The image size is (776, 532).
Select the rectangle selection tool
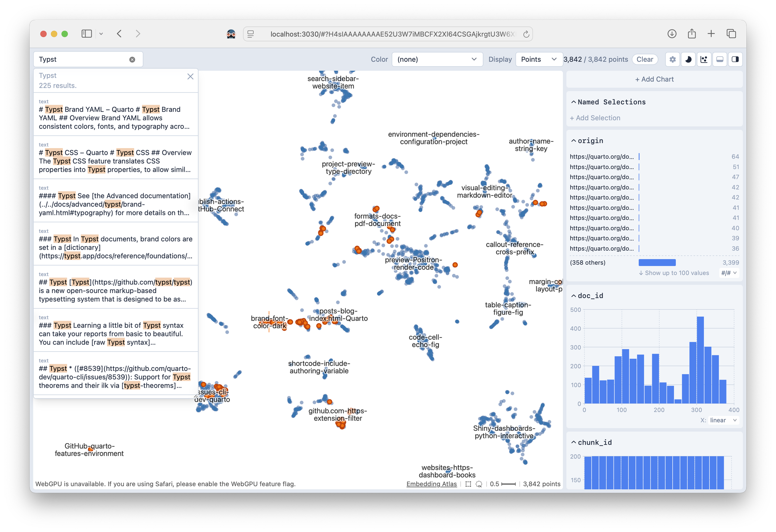(468, 483)
